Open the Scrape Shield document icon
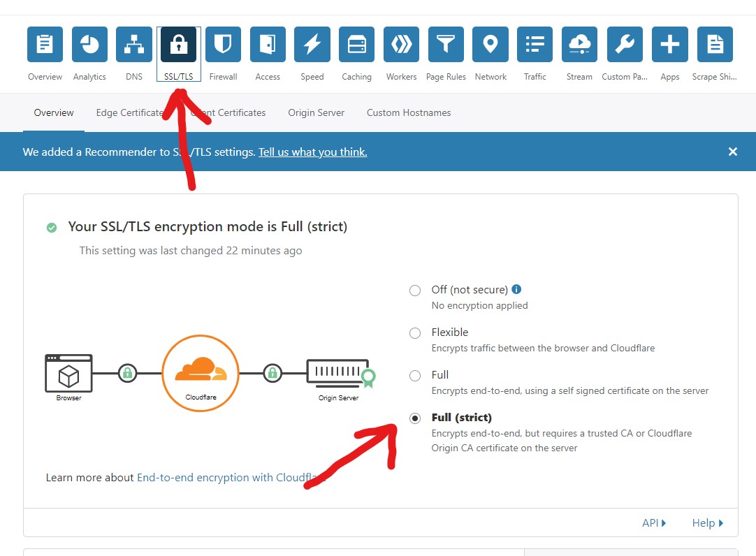The image size is (756, 556). point(715,44)
